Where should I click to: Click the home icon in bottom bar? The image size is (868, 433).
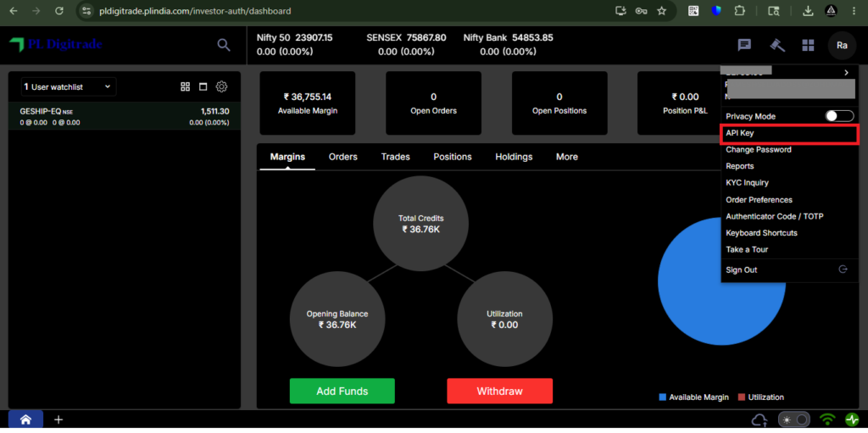click(25, 419)
